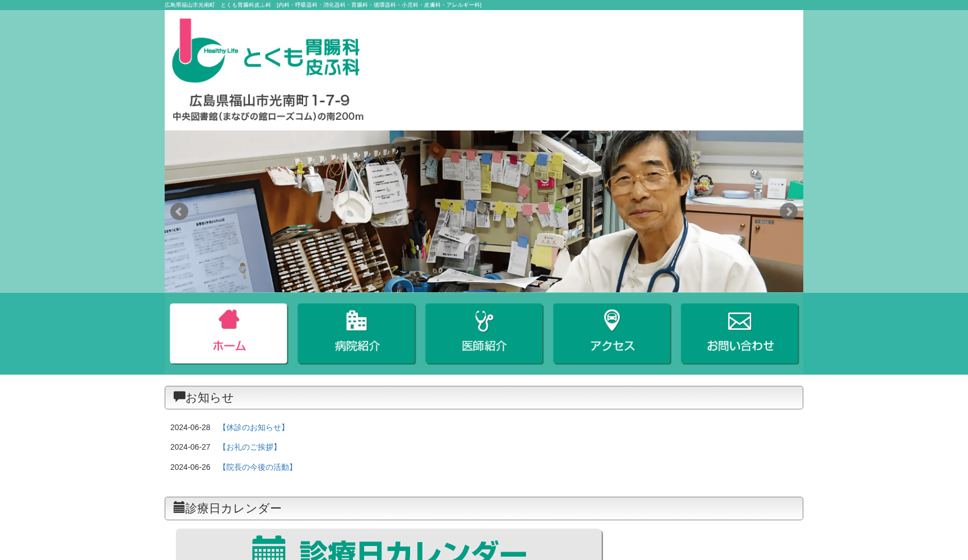The width and height of the screenshot is (968, 560).
Task: Open the 院長の今後の活動 announcement link
Action: (x=258, y=467)
